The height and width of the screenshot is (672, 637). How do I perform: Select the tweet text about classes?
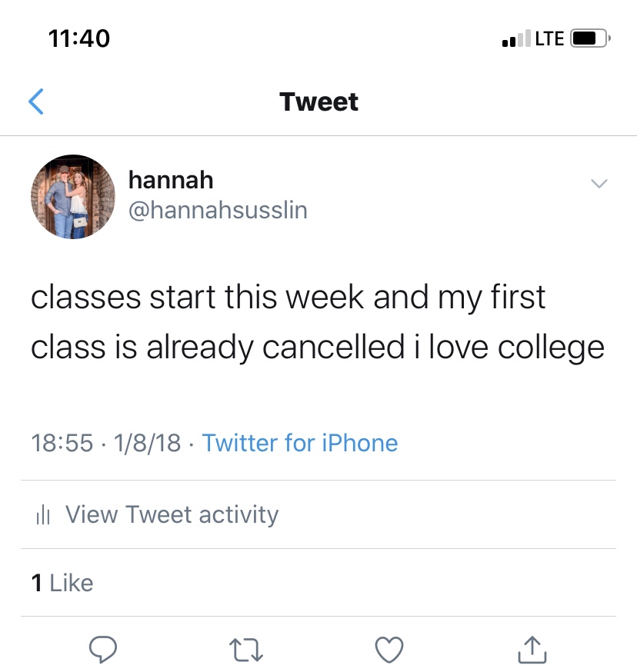point(318,322)
